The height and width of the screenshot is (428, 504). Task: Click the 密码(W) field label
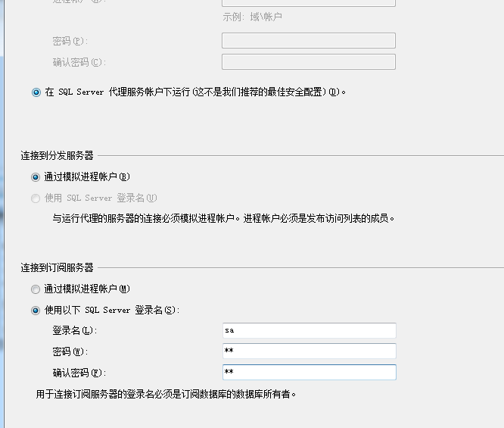70,352
